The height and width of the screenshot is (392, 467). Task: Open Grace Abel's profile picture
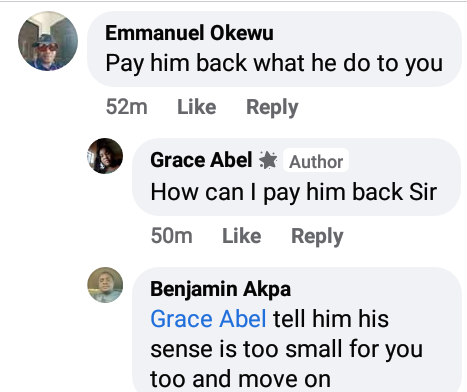click(x=105, y=156)
